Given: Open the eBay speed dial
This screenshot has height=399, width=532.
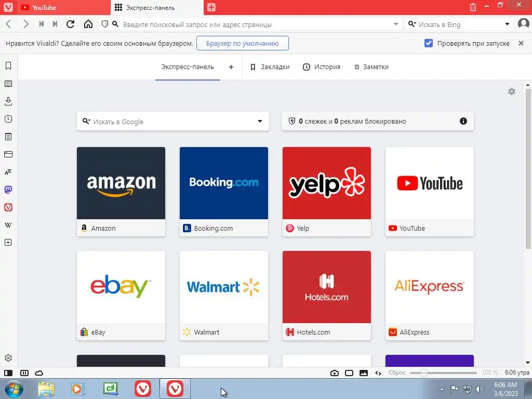Looking at the screenshot, I should point(121,296).
